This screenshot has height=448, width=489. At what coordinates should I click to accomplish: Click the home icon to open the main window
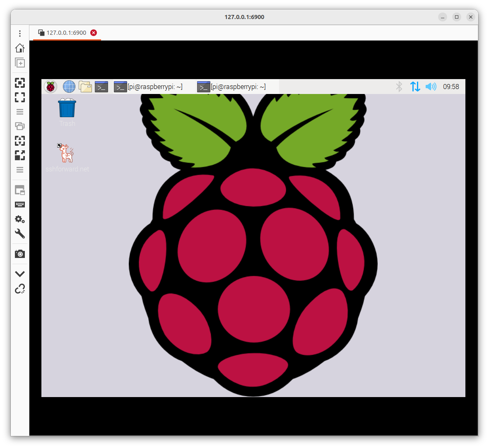click(19, 48)
